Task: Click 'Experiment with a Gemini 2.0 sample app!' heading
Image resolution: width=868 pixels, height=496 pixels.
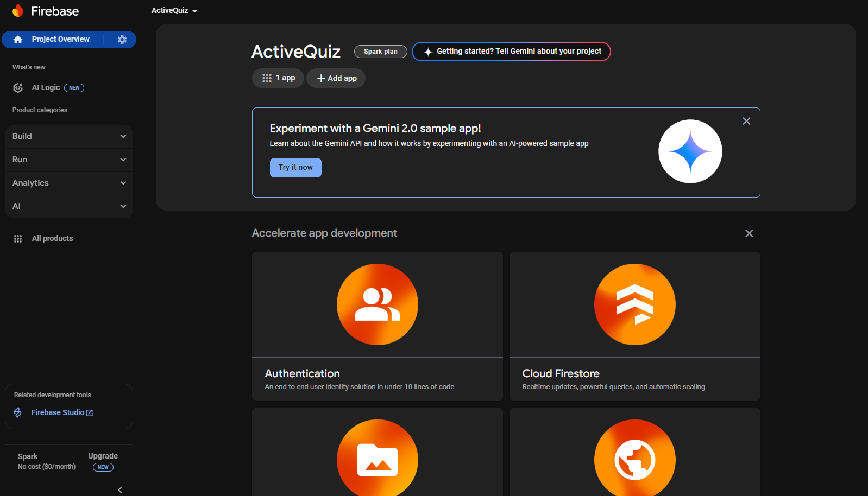Action: 375,128
